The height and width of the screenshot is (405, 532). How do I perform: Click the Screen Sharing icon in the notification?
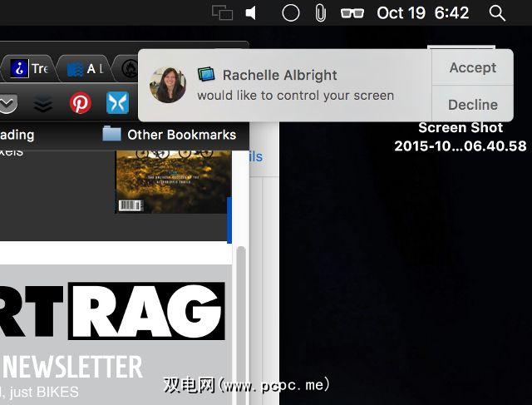click(x=206, y=74)
